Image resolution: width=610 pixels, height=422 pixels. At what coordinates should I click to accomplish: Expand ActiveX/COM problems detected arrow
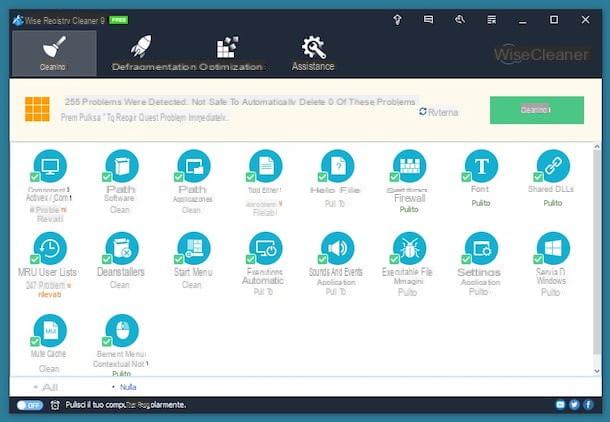pyautogui.click(x=64, y=210)
